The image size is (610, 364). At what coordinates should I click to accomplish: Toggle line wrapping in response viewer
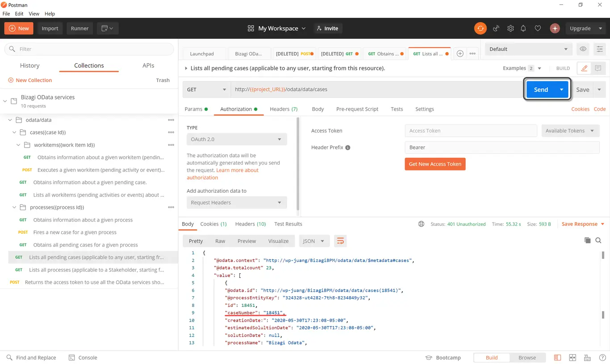340,241
